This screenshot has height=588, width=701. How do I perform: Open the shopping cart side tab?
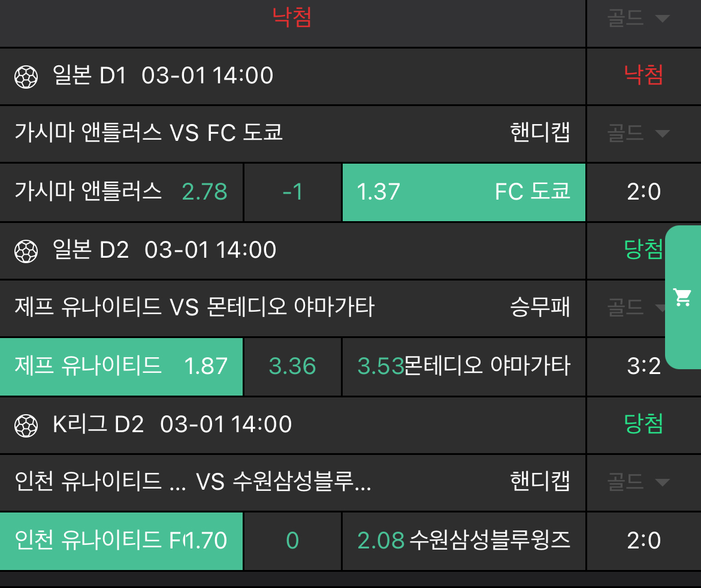[683, 297]
